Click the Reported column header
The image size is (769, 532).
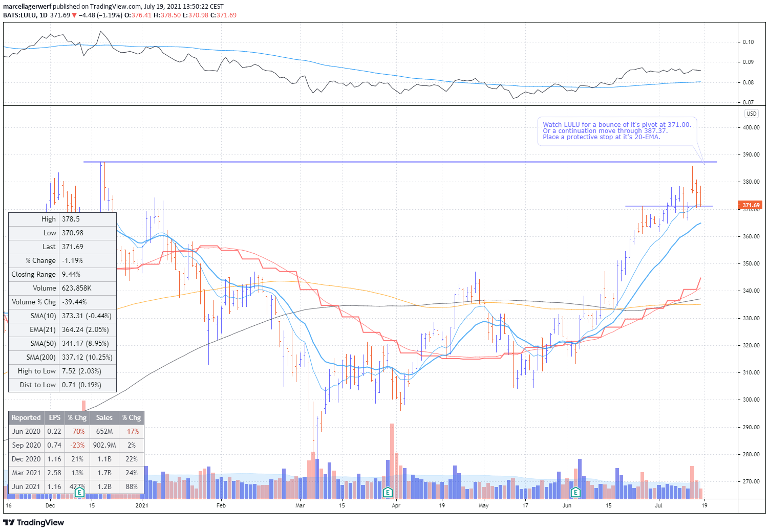click(26, 417)
